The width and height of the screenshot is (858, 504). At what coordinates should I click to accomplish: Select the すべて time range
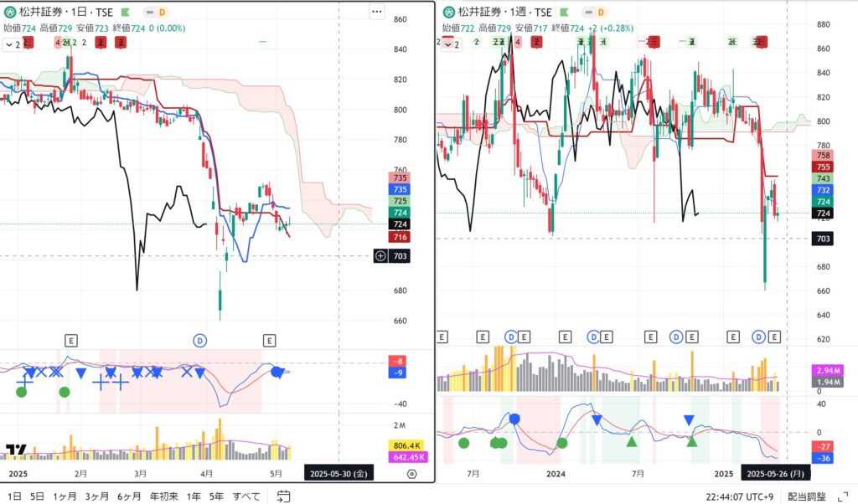[x=246, y=496]
